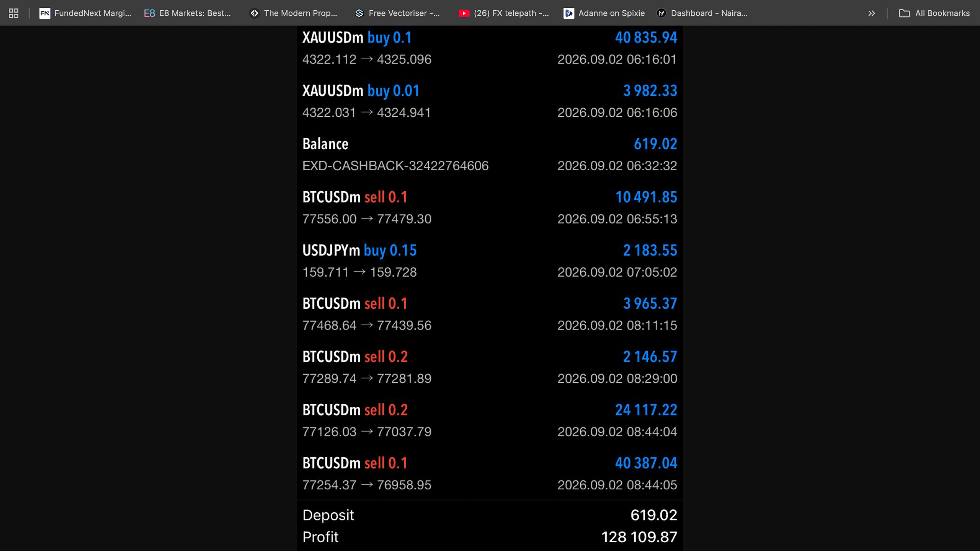Click the 24 117.22 profit value

click(646, 410)
